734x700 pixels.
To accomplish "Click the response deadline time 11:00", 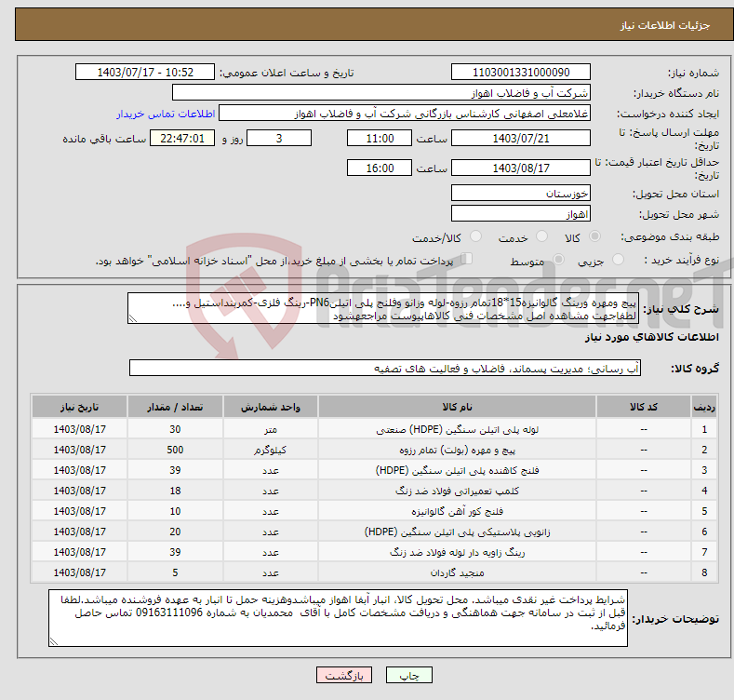I will tap(380, 138).
